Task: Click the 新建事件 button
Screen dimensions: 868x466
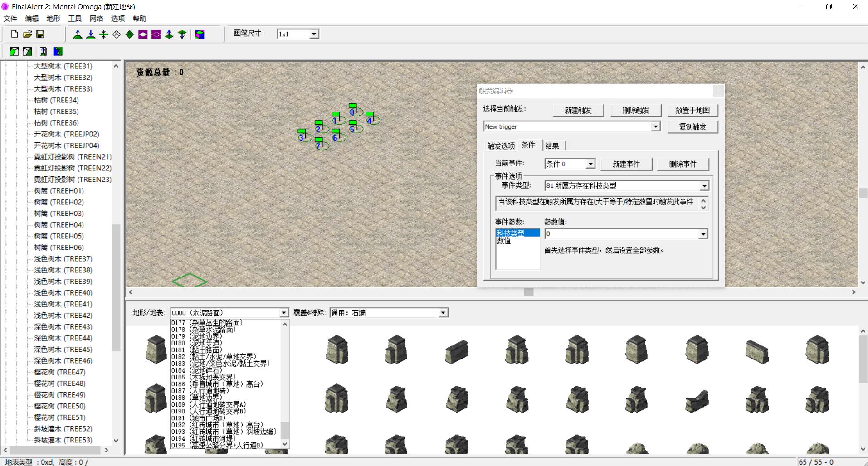Action: (626, 164)
